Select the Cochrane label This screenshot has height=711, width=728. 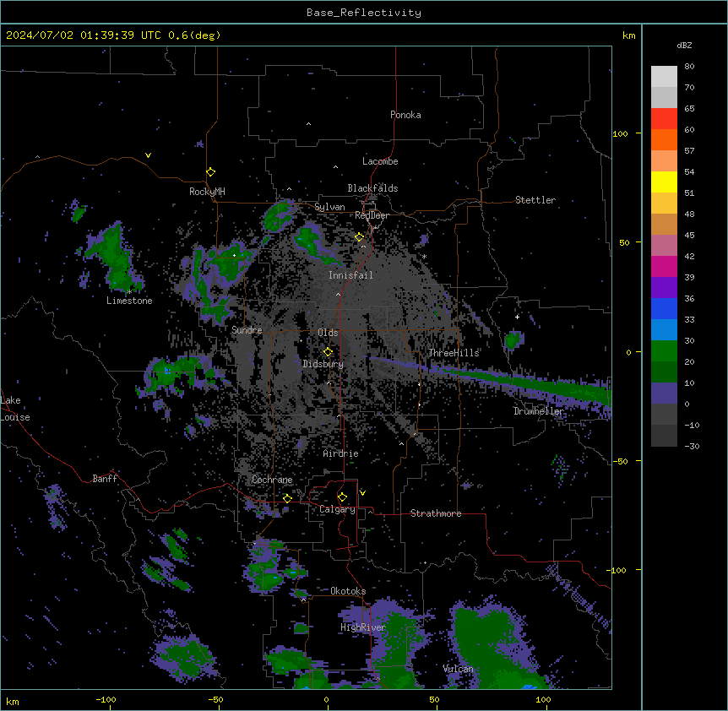pyautogui.click(x=272, y=480)
